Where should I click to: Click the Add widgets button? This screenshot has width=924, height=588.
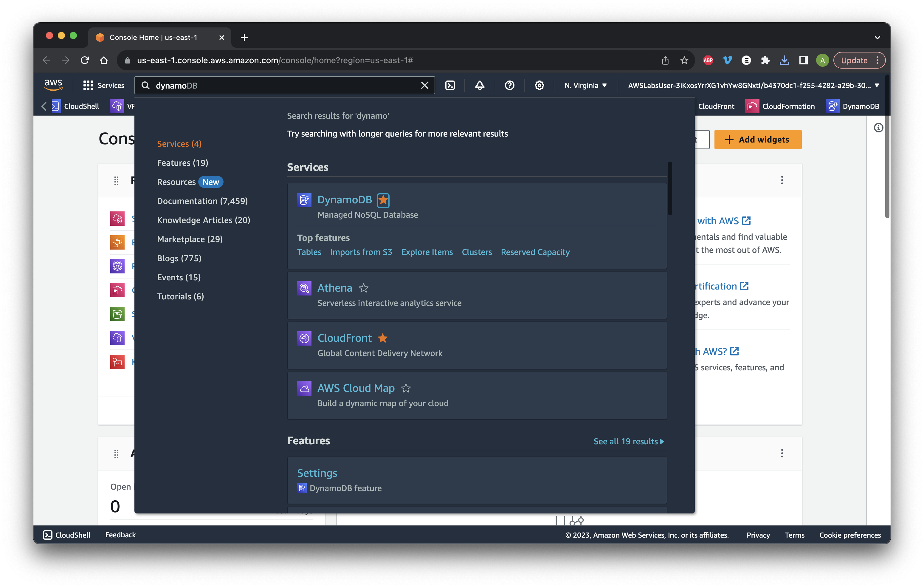pyautogui.click(x=757, y=139)
